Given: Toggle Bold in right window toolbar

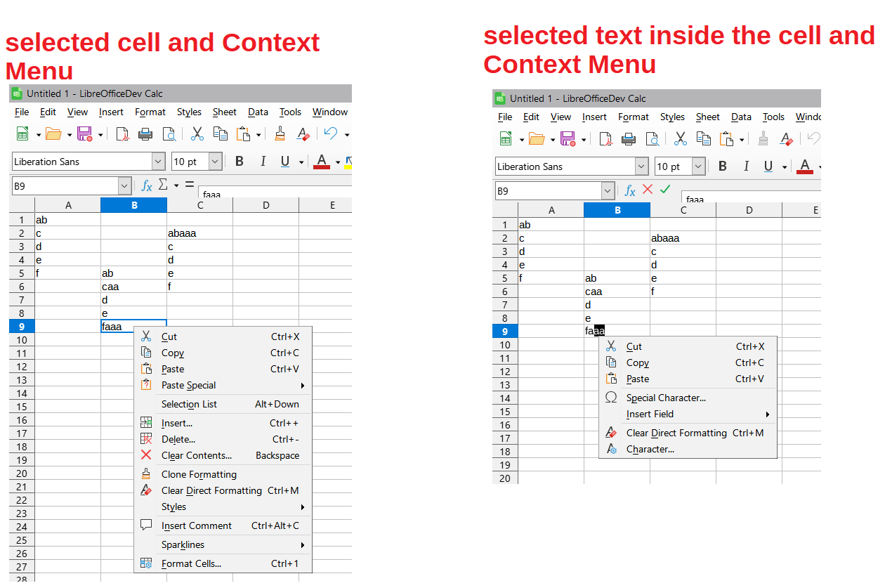Looking at the screenshot, I should click(x=723, y=166).
